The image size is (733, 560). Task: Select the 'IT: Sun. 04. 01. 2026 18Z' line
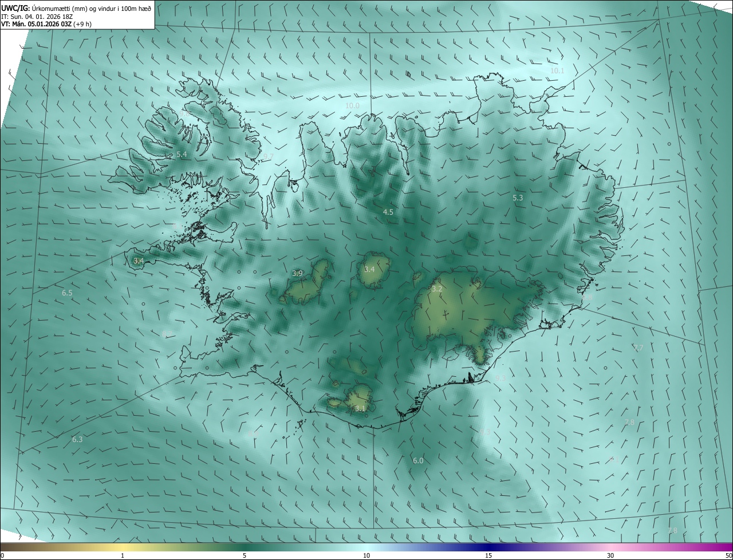37,16
